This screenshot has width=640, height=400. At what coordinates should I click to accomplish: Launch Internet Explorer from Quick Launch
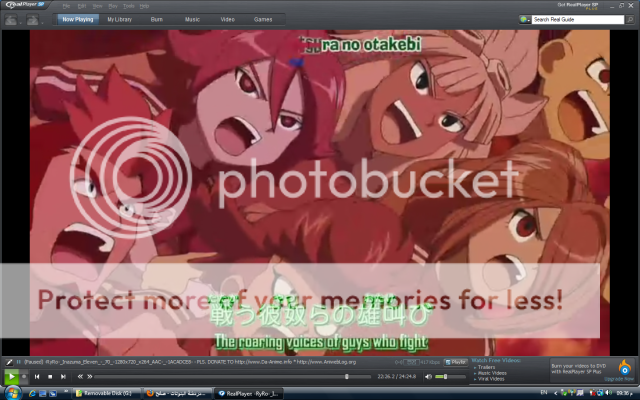pyautogui.click(x=32, y=393)
